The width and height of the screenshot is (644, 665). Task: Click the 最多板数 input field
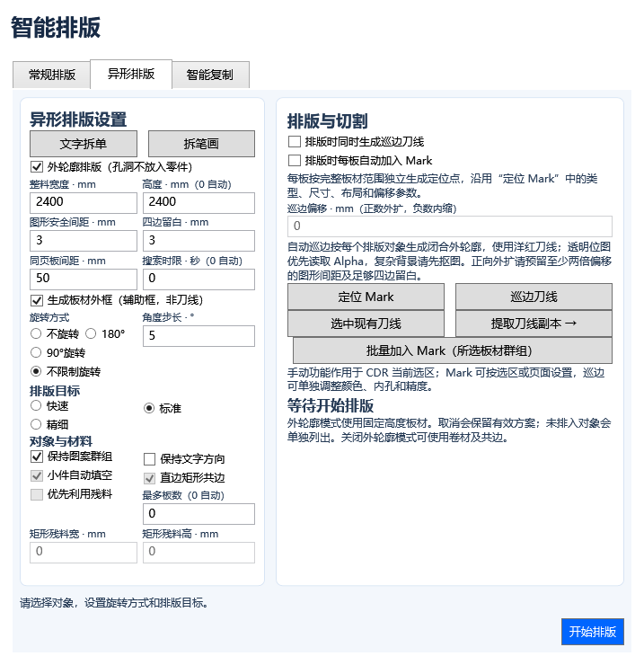(198, 514)
